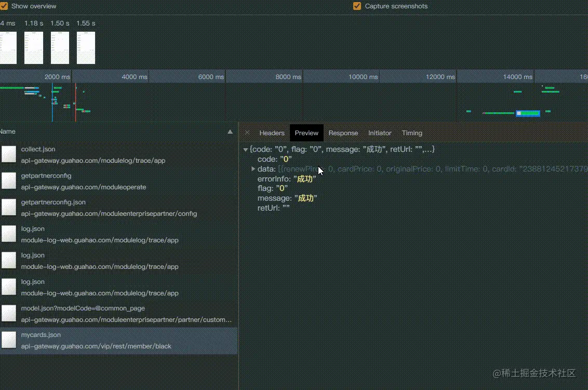Open the Response tab
The image size is (588, 390).
(343, 133)
